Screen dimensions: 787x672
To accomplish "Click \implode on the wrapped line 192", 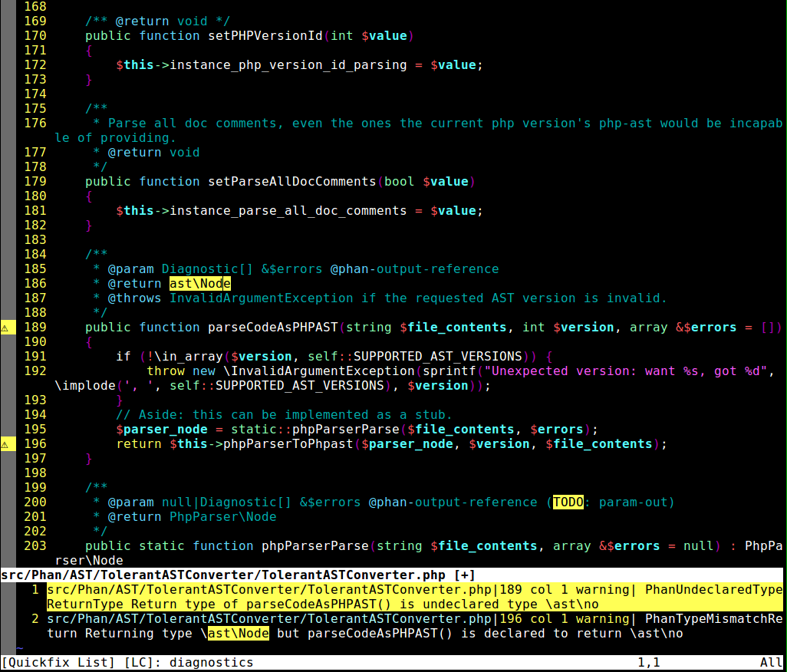I will 85,386.
